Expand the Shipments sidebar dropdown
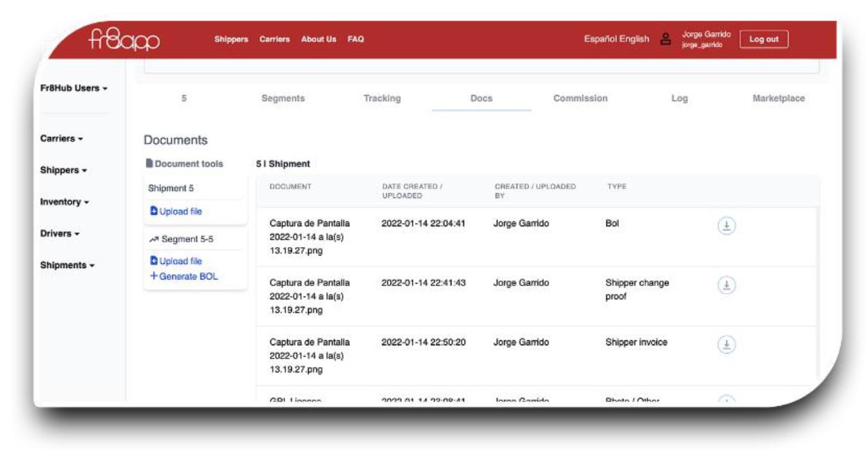Screen dimensions: 868x451 (67, 265)
